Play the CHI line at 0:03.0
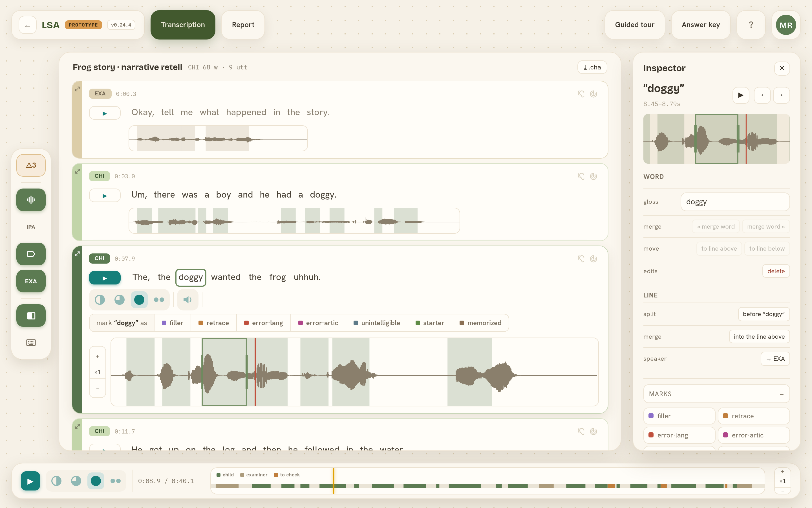 point(105,196)
